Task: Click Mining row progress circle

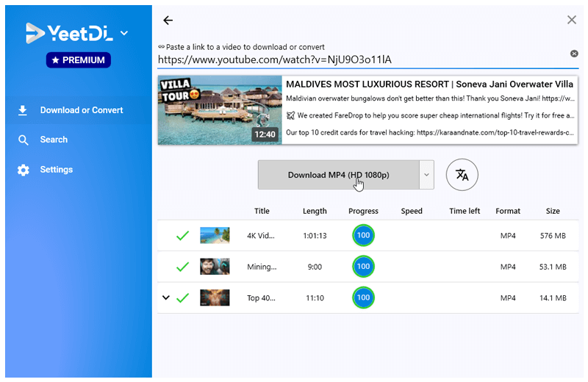Action: tap(363, 267)
